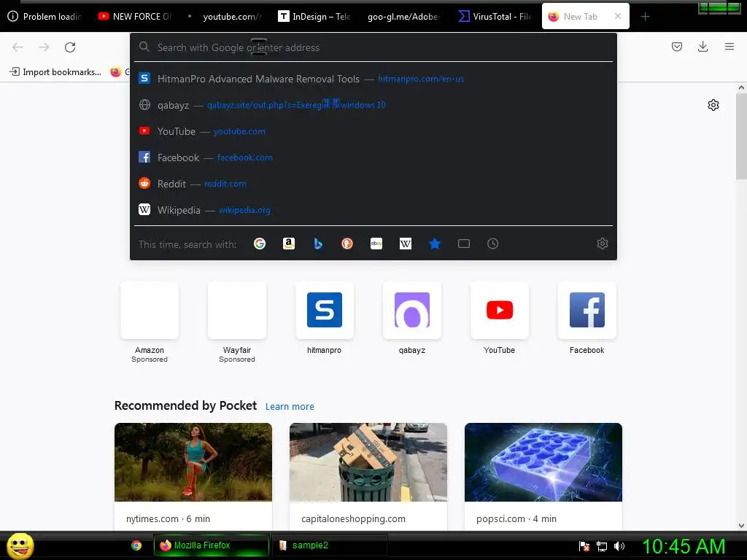The image size is (747, 560).
Task: Search this time with Google icon
Action: coord(260,244)
